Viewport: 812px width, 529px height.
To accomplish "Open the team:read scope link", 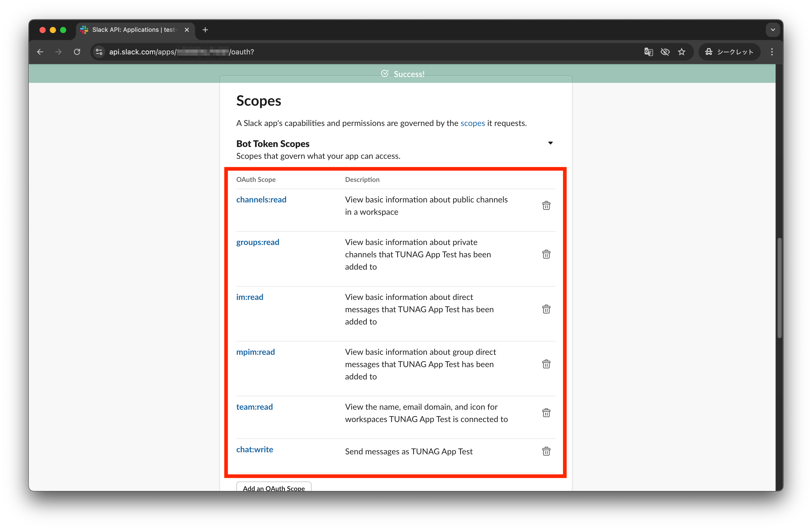I will click(254, 407).
